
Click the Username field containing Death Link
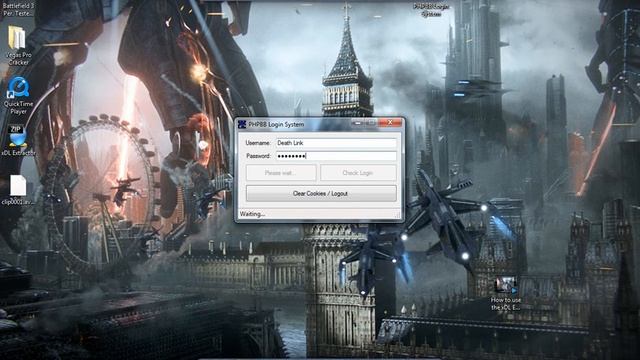(336, 143)
